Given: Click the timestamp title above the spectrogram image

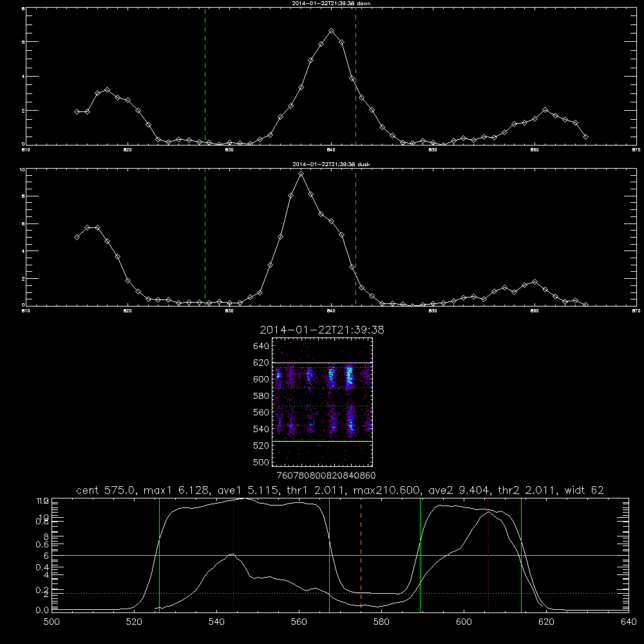Looking at the screenshot, I should (x=322, y=330).
